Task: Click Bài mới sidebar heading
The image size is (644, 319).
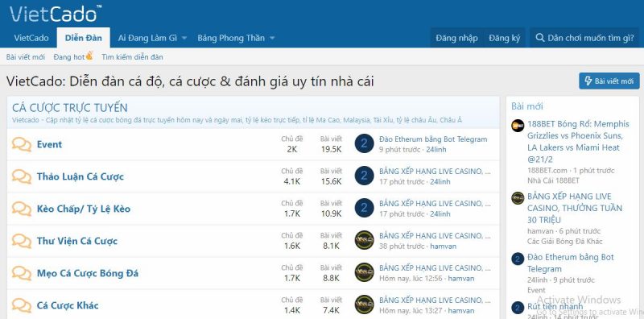Action: (x=527, y=106)
